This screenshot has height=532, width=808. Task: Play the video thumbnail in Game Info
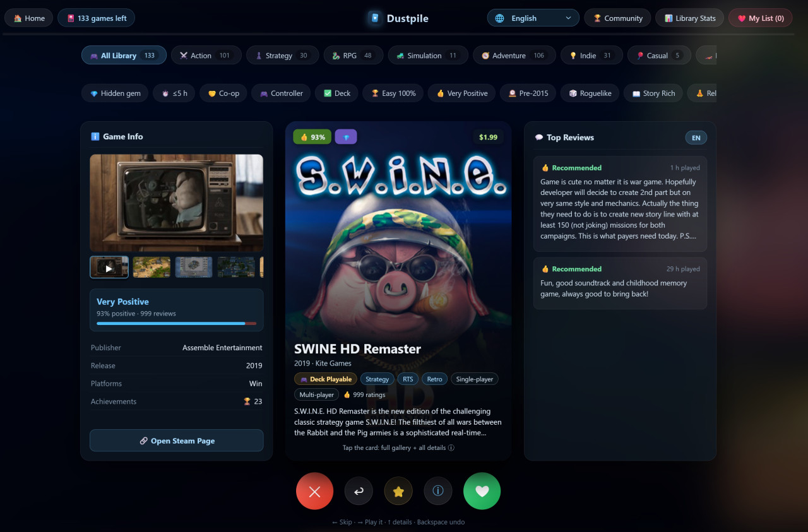[x=109, y=267]
